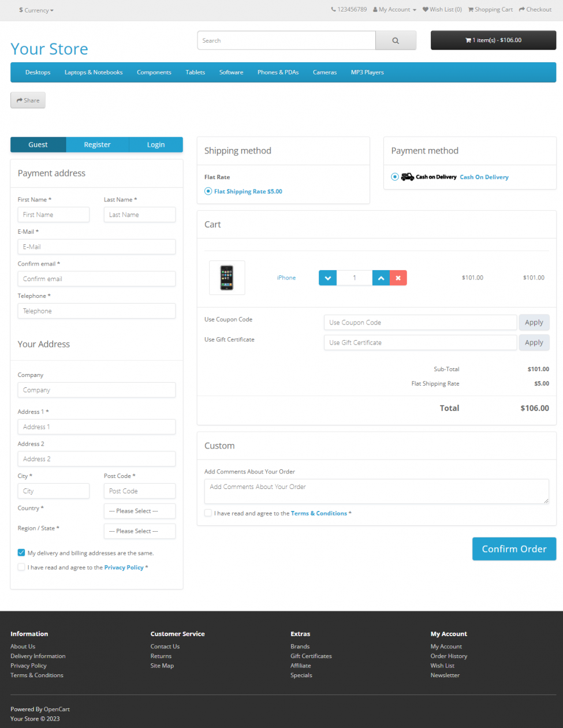Open the black cart total button
This screenshot has width=563, height=728.
click(x=493, y=40)
